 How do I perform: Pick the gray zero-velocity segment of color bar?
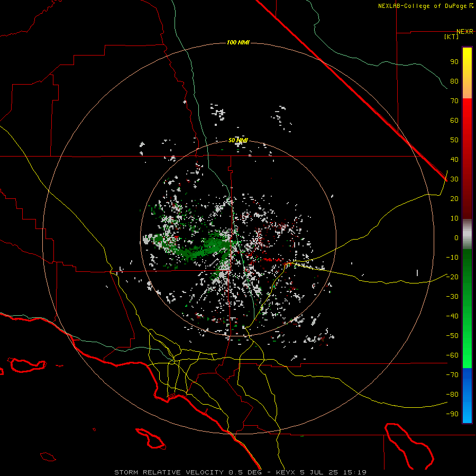point(467,234)
